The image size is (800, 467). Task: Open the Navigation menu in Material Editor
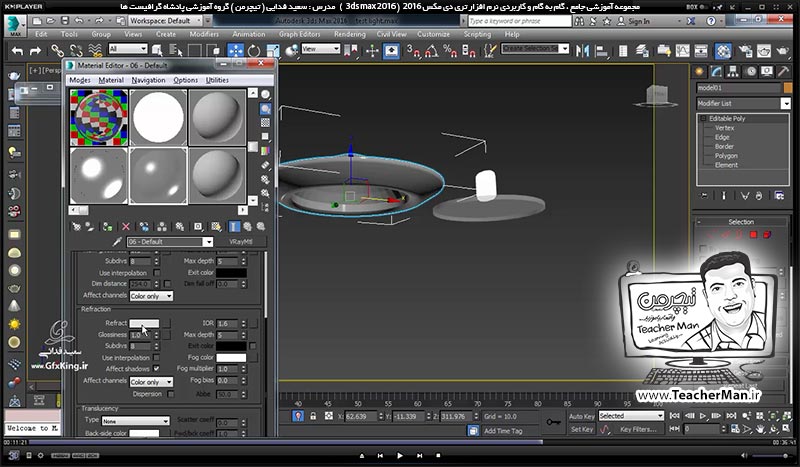point(148,80)
